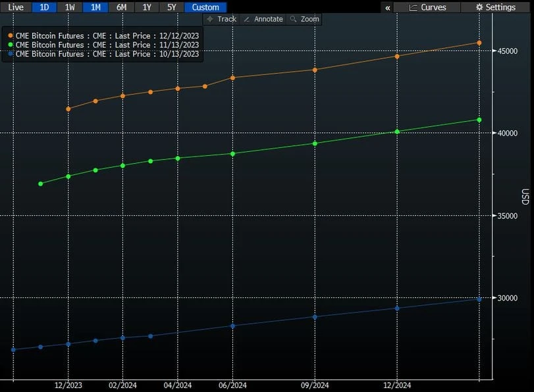Open the Curves chart panel
This screenshot has height=392, width=534.
(427, 7)
